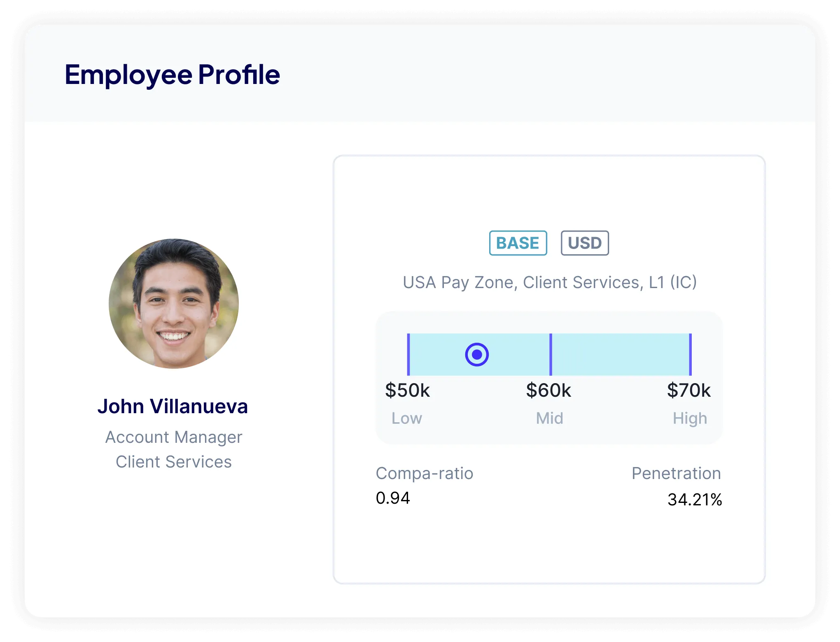Click the $50k low range line
The image size is (840, 642).
point(408,354)
